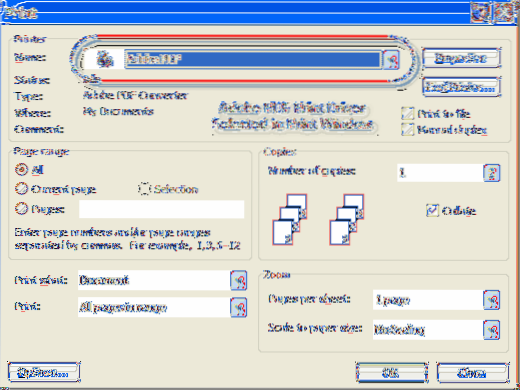
Task: Click the Adobe PDF Converter type text
Action: tap(135, 96)
